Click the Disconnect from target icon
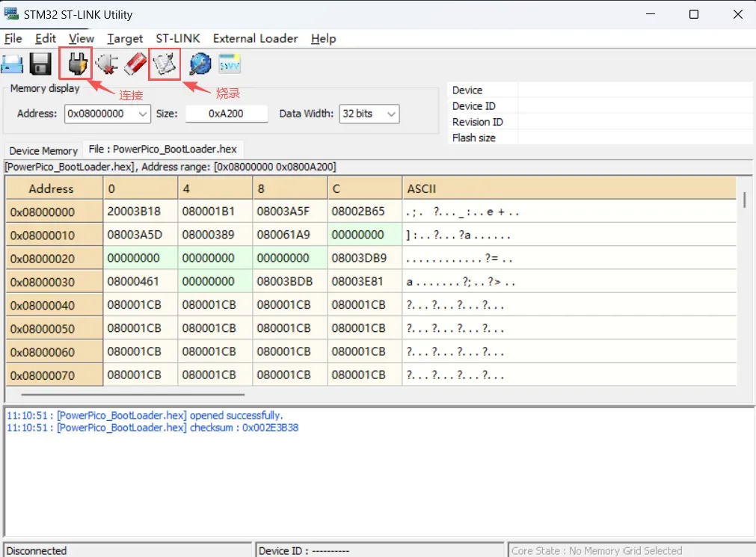 [x=107, y=65]
